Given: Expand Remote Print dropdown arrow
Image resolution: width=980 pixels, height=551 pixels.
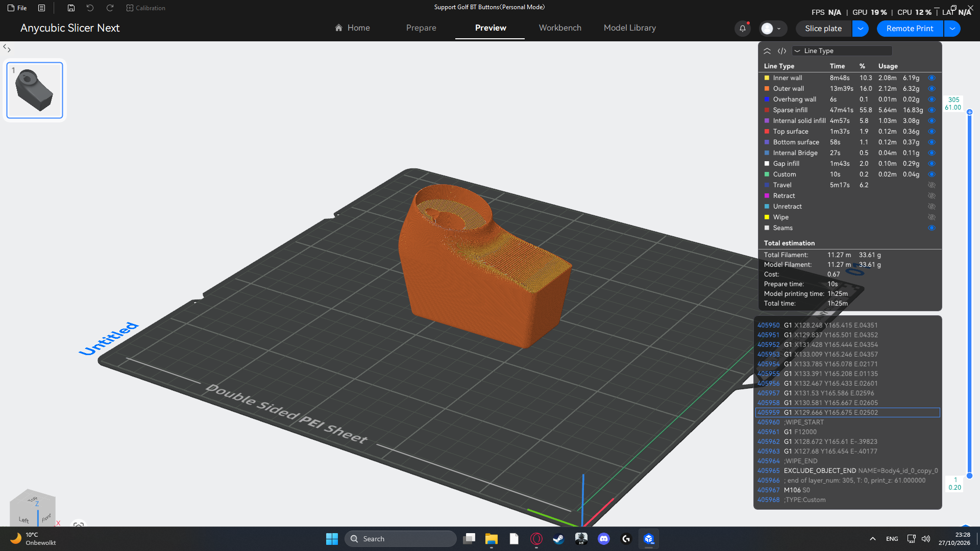Looking at the screenshot, I should [952, 29].
